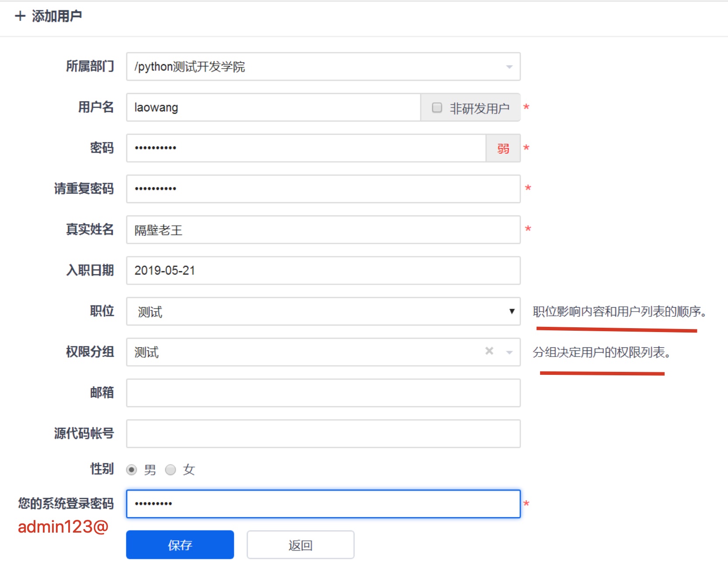
Task: Click the 真实姓名 field with 隔壁老王
Action: 323,230
